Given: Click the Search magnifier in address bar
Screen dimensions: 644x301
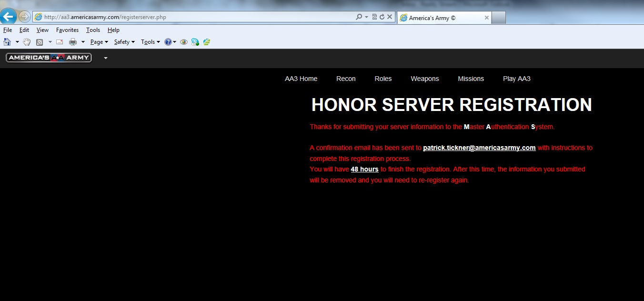Looking at the screenshot, I should point(359,17).
